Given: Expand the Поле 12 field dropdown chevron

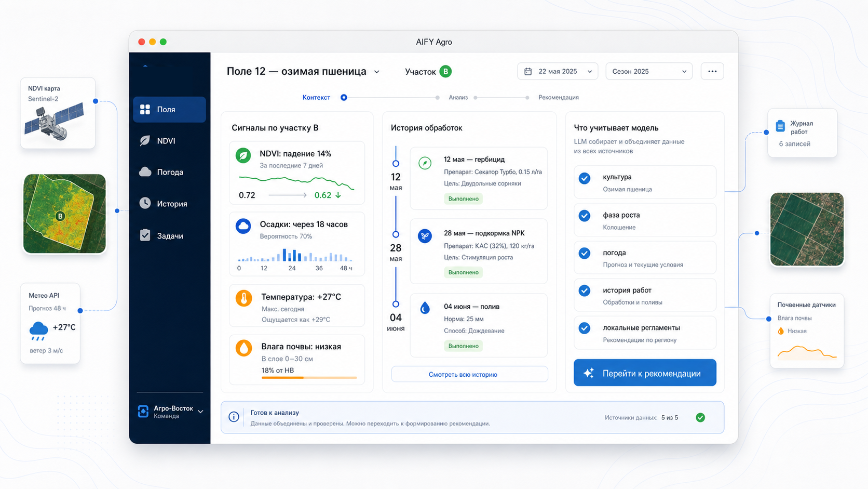Looking at the screenshot, I should point(377,72).
